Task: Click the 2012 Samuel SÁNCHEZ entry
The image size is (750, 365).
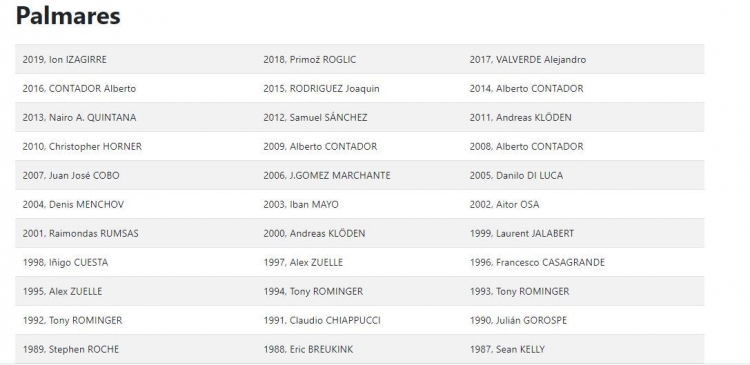Action: pyautogui.click(x=315, y=118)
